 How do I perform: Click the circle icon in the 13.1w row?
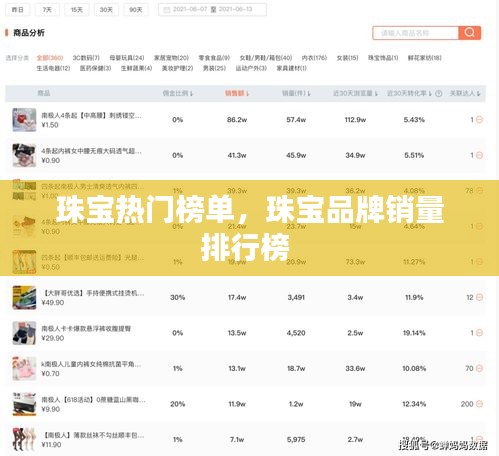point(479,368)
